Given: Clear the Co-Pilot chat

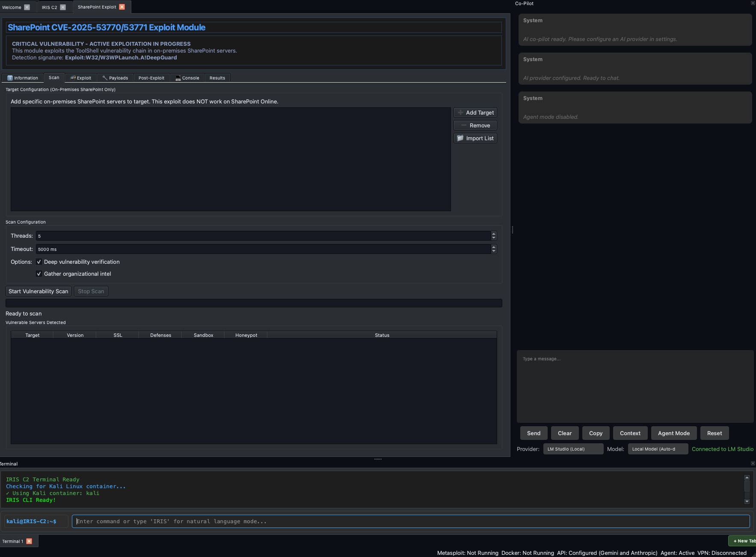Looking at the screenshot, I should point(565,433).
